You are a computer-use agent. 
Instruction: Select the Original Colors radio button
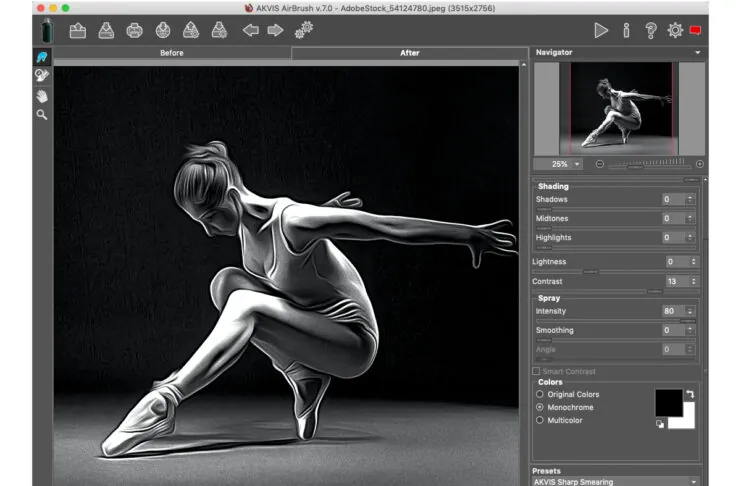point(541,394)
